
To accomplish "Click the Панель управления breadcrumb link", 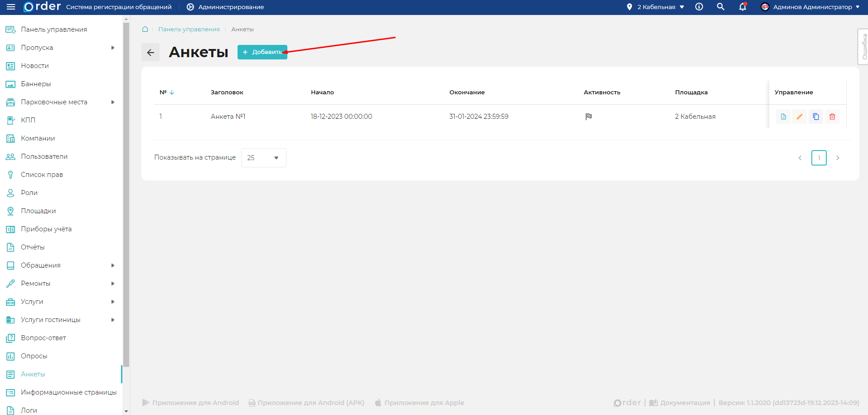I will (x=189, y=29).
